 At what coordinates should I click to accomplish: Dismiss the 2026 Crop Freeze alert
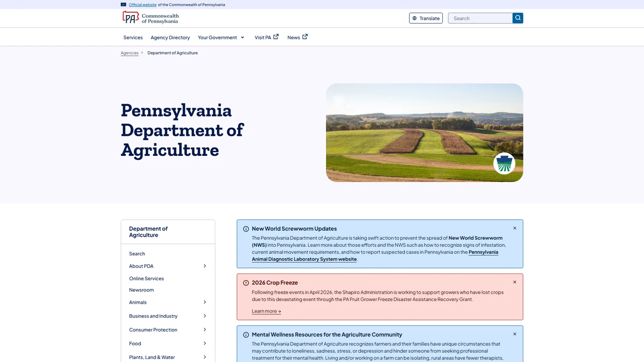click(x=515, y=282)
